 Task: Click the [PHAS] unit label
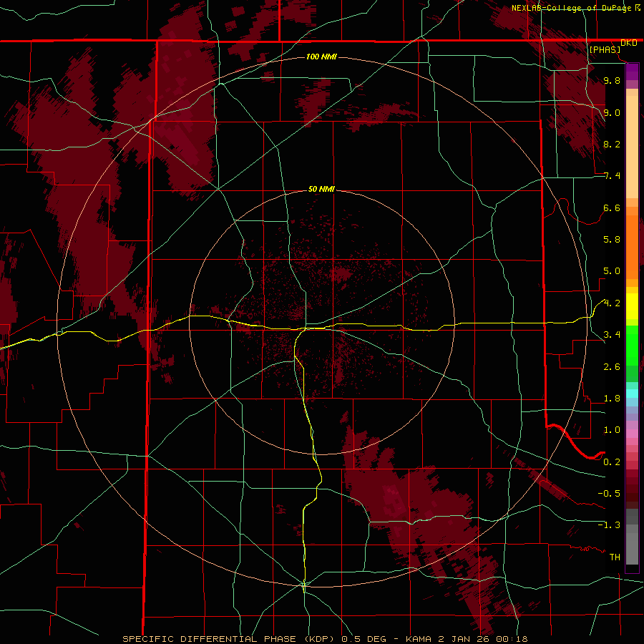(x=605, y=49)
